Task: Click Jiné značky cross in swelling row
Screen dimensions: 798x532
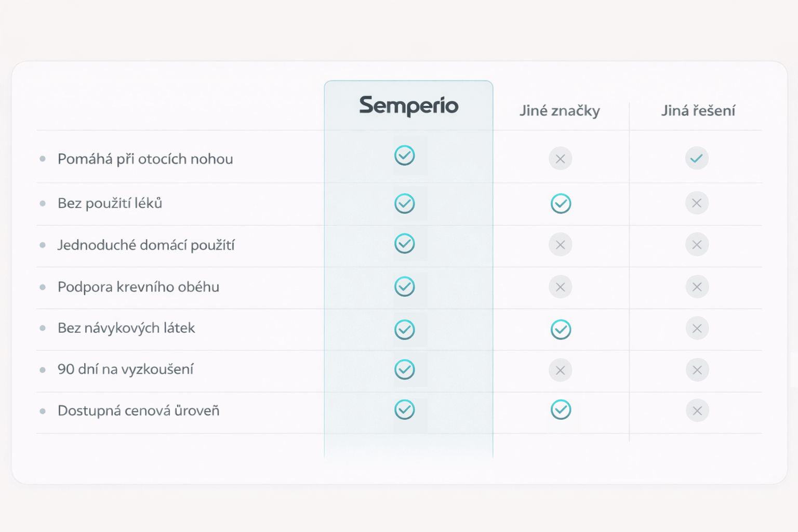Action: tap(560, 158)
